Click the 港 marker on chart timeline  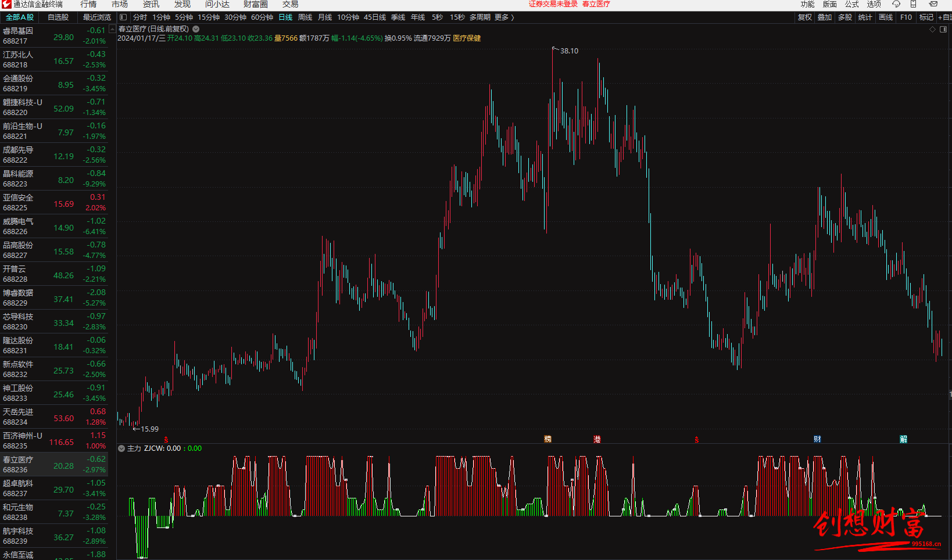point(597,439)
